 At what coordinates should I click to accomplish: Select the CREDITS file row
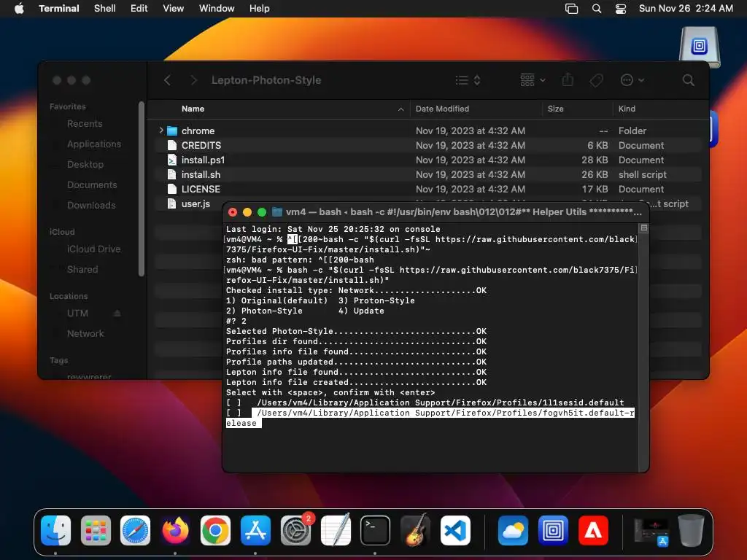(x=427, y=145)
